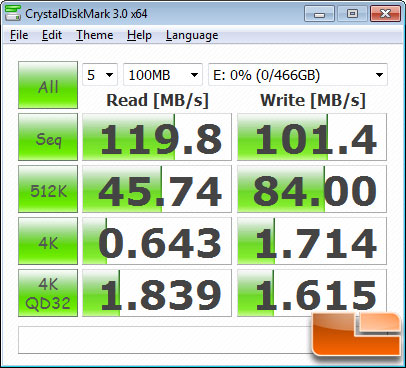Close the CrystalDiskMark window

385,14
